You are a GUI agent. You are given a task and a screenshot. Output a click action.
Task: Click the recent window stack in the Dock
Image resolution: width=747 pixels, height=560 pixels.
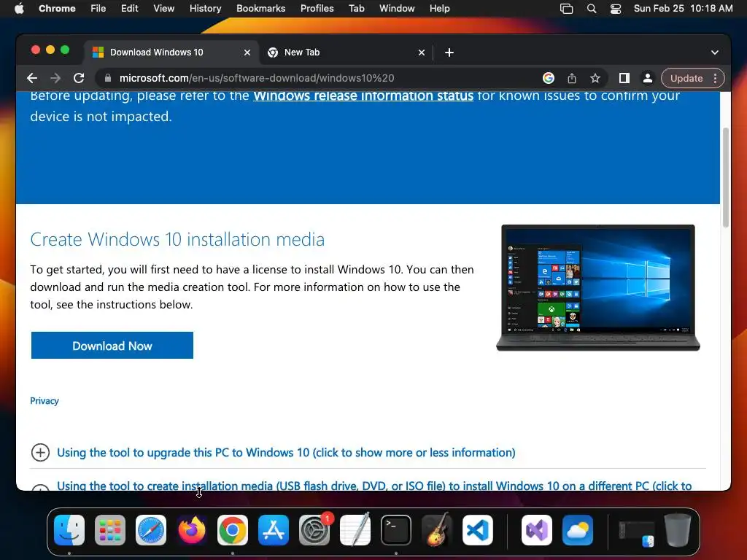point(636,532)
